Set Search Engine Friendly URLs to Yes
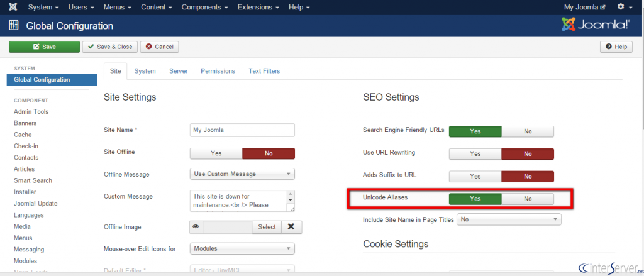The image size is (644, 276). tap(475, 131)
